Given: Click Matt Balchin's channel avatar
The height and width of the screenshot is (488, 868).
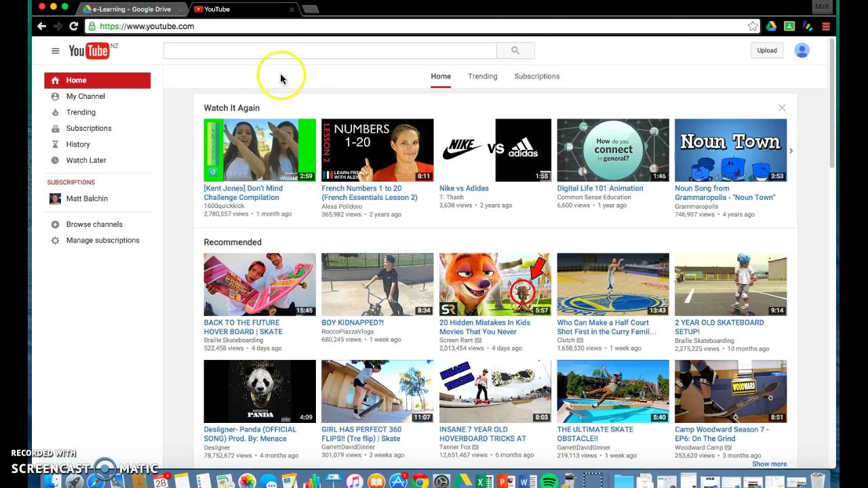Looking at the screenshot, I should tap(55, 199).
